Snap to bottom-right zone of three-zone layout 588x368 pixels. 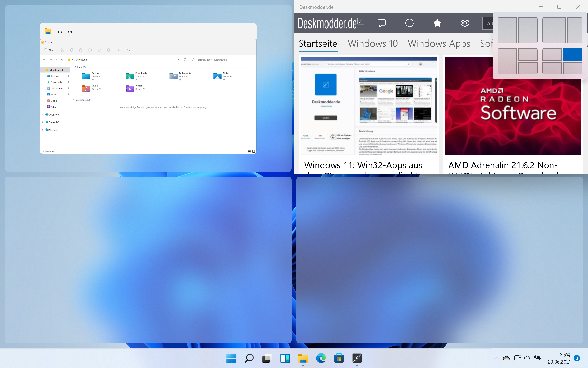tap(528, 68)
